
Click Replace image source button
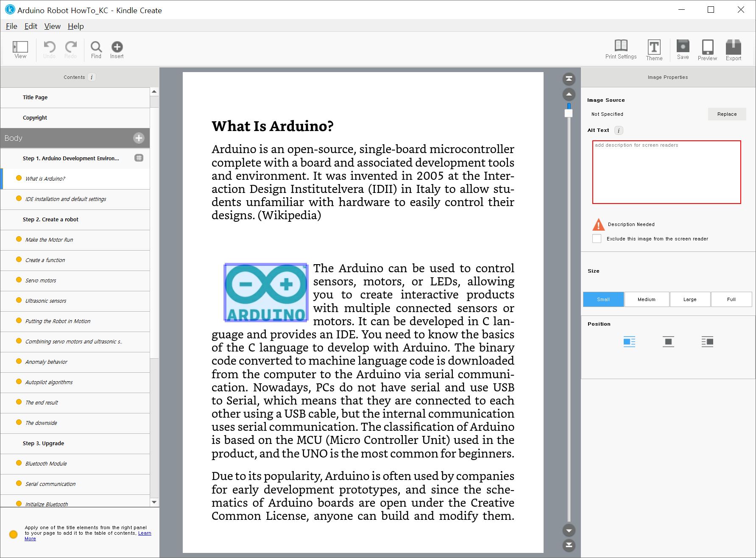click(x=727, y=114)
